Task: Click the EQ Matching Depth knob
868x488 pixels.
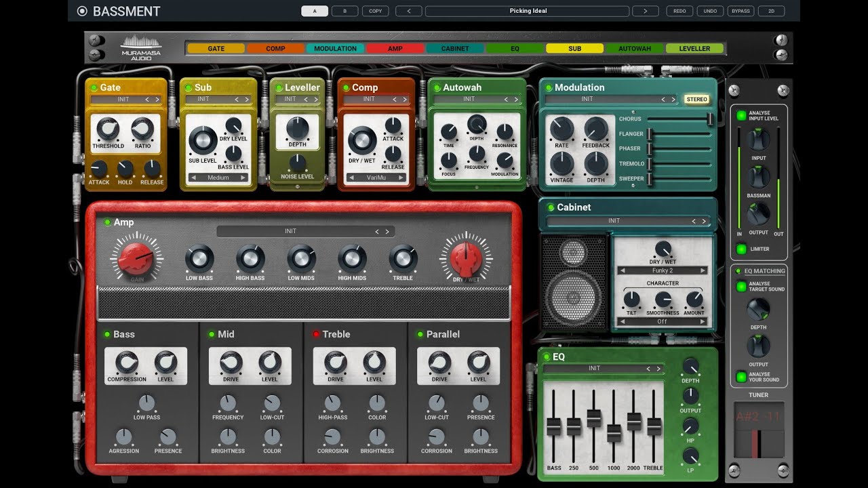Action: tap(758, 310)
